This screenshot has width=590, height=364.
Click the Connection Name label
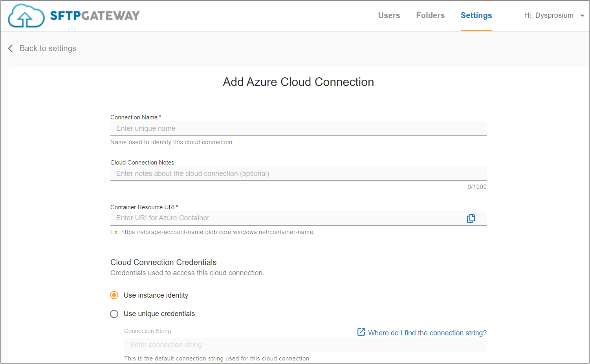[x=136, y=117]
